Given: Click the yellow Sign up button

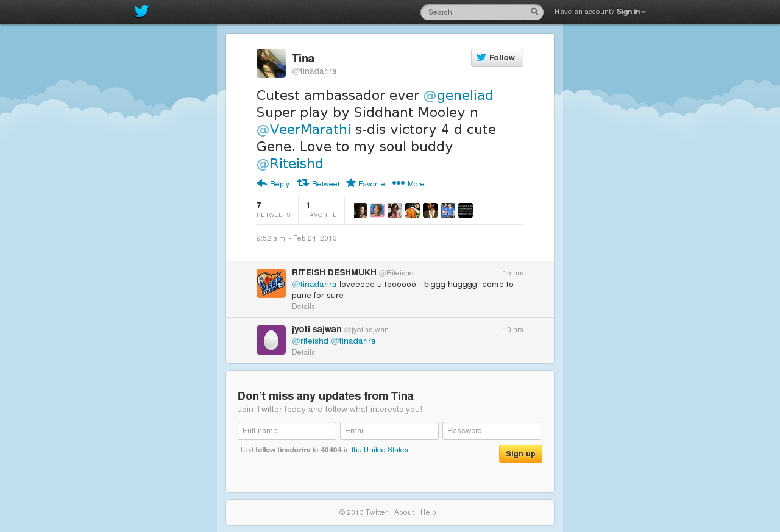Looking at the screenshot, I should [x=520, y=454].
